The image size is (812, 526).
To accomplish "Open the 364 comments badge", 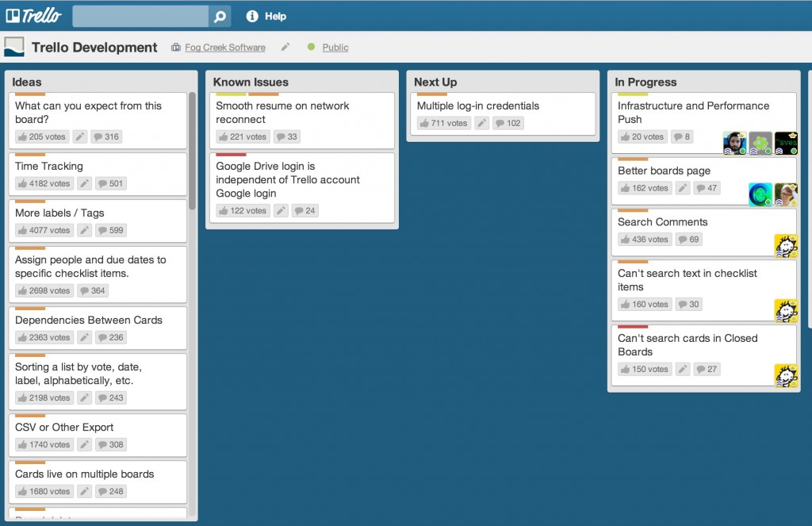I will (93, 290).
